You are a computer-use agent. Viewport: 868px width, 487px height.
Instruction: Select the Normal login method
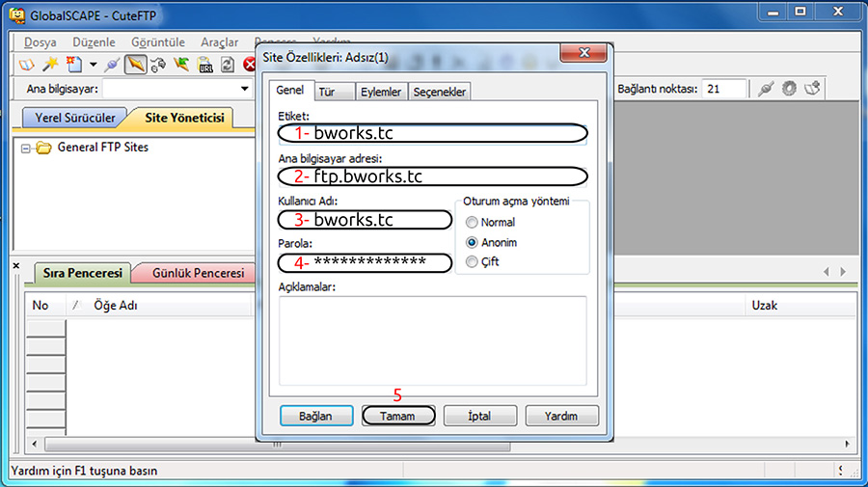[x=472, y=223]
